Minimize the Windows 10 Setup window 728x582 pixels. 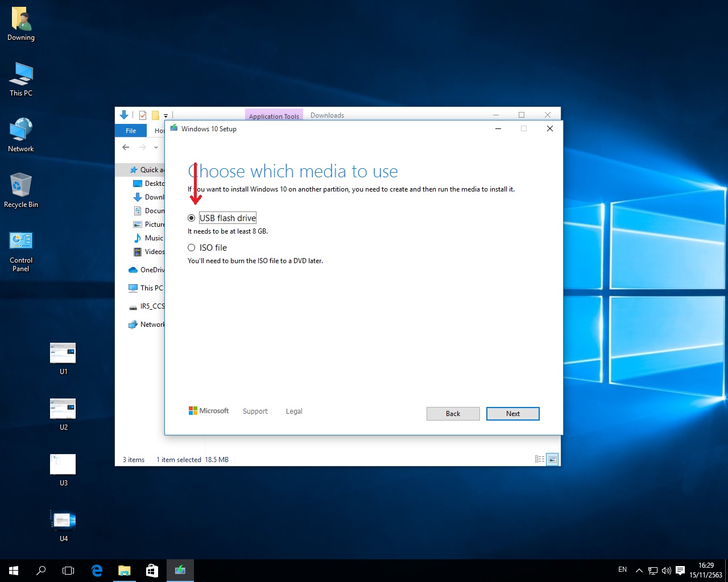(x=498, y=128)
